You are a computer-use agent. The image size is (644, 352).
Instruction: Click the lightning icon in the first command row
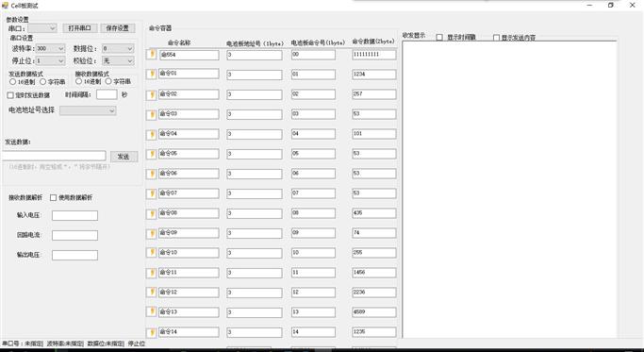pyautogui.click(x=152, y=55)
